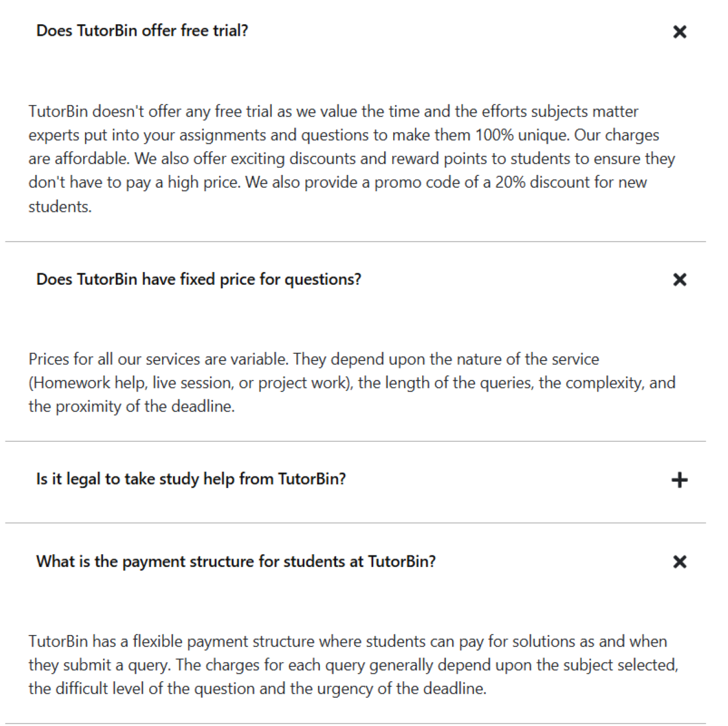Click the variable prices answer paragraph

pos(352,382)
